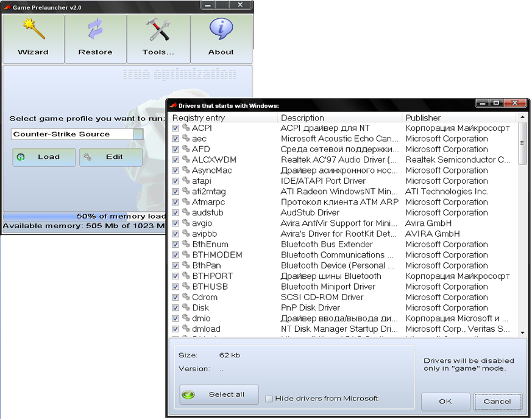The image size is (532, 420).
Task: Click the 'Realtek Semiconductor C...' publisher
Action: (x=458, y=159)
